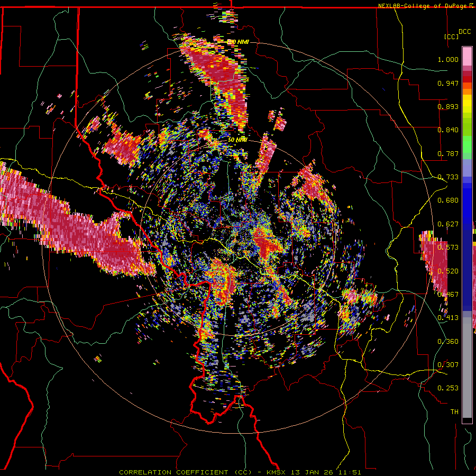
Task: Select the 0.253 scale value
Action: click(448, 388)
